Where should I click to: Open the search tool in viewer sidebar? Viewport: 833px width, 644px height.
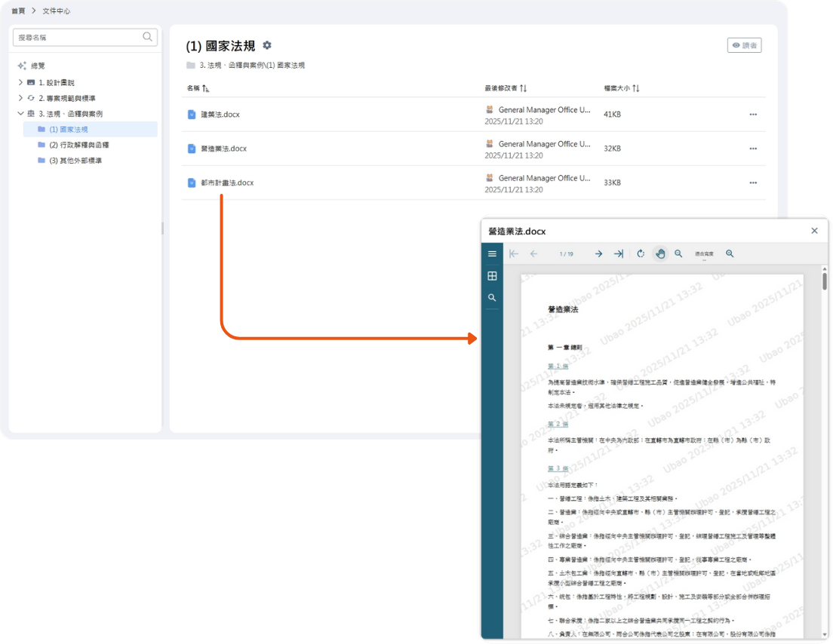pos(492,298)
